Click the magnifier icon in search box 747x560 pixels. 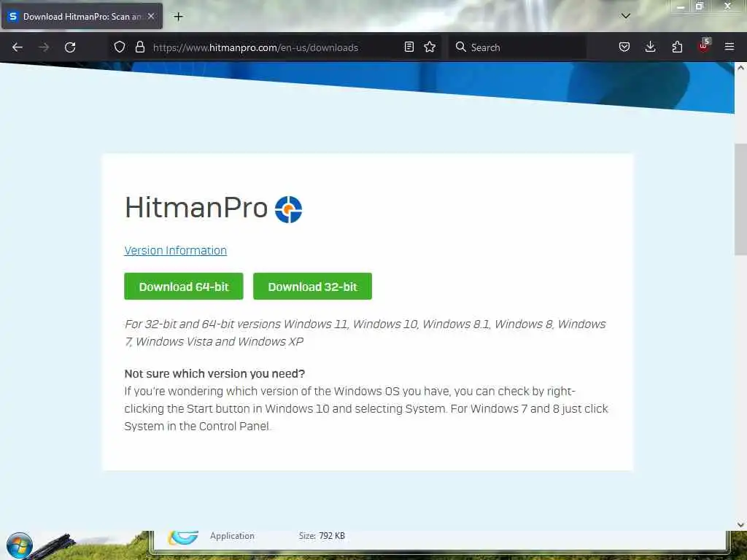click(461, 47)
